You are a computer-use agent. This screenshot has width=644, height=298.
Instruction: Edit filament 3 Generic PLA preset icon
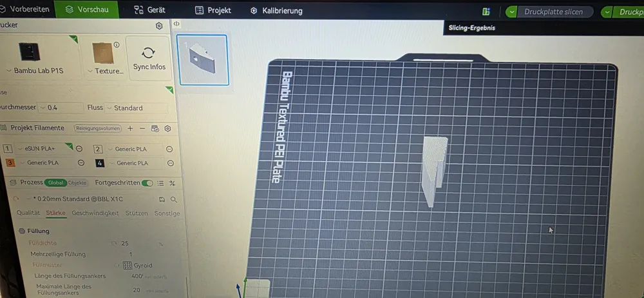coord(81,163)
